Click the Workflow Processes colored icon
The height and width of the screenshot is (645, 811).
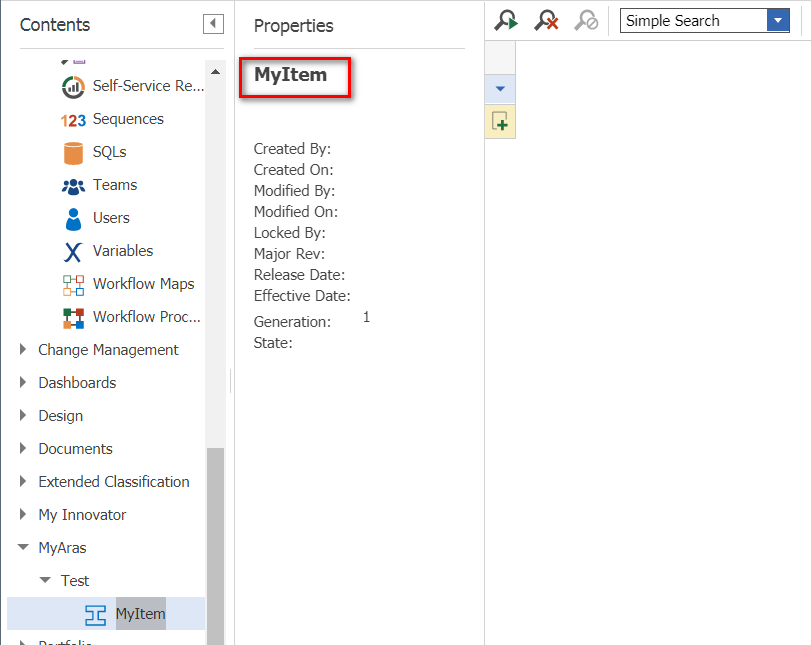(x=73, y=318)
